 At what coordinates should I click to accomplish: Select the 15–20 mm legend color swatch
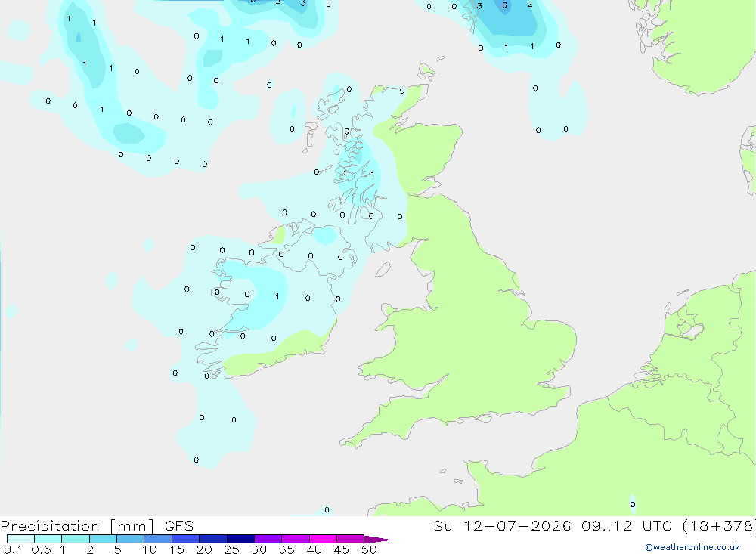(185, 539)
